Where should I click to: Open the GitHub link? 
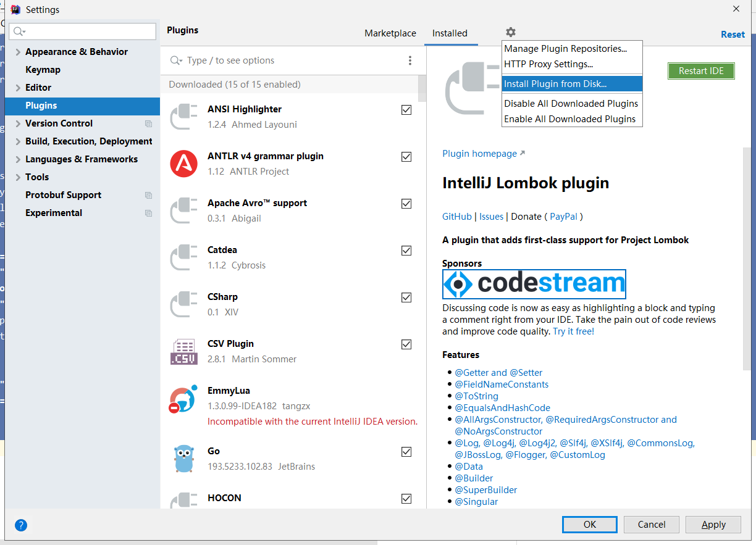pos(457,217)
